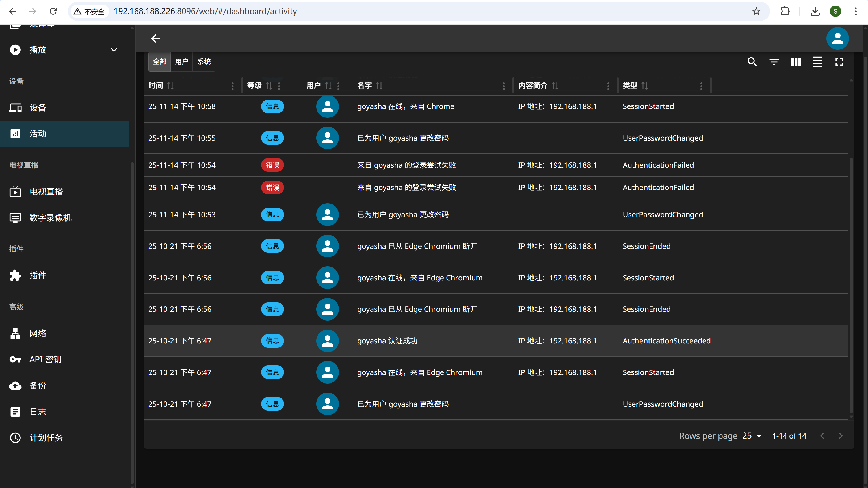Image resolution: width=868 pixels, height=488 pixels.
Task: Open the 插件 puzzle icon in the sidebar
Action: pos(15,276)
